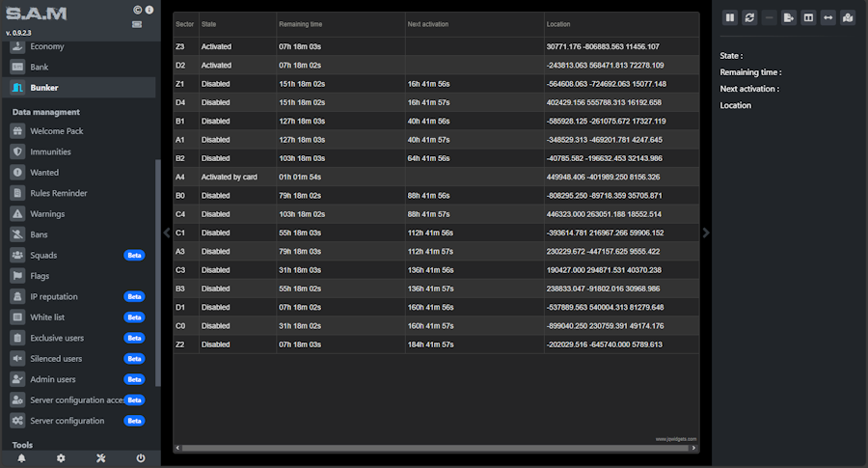Click the horizontal double-arrow expand icon
The height and width of the screenshot is (468, 868).
click(827, 17)
